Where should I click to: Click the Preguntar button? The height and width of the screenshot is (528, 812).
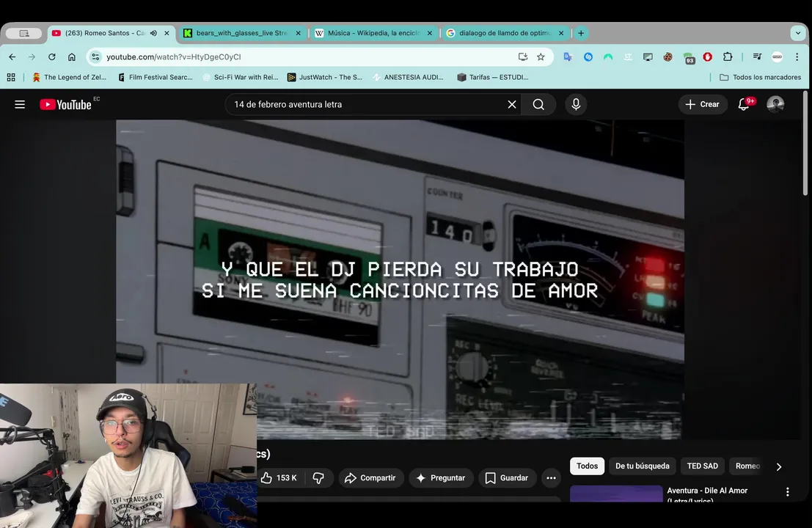tap(441, 478)
